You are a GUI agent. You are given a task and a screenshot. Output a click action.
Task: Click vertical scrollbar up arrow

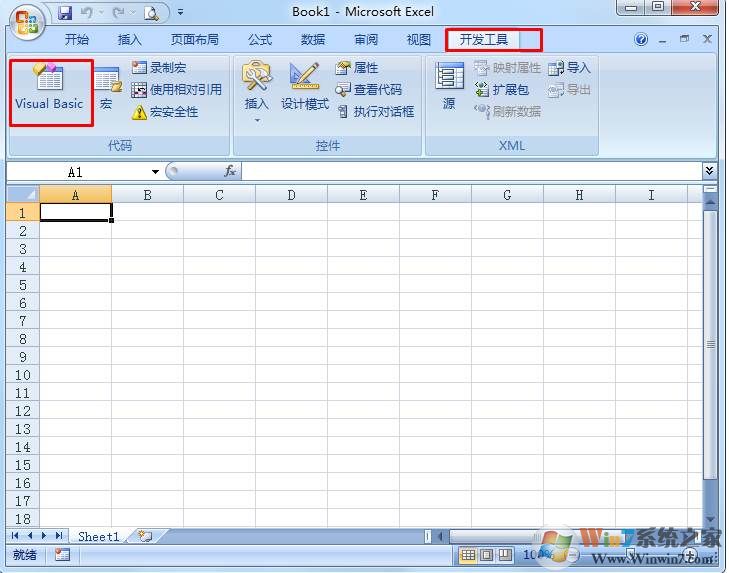click(x=710, y=203)
